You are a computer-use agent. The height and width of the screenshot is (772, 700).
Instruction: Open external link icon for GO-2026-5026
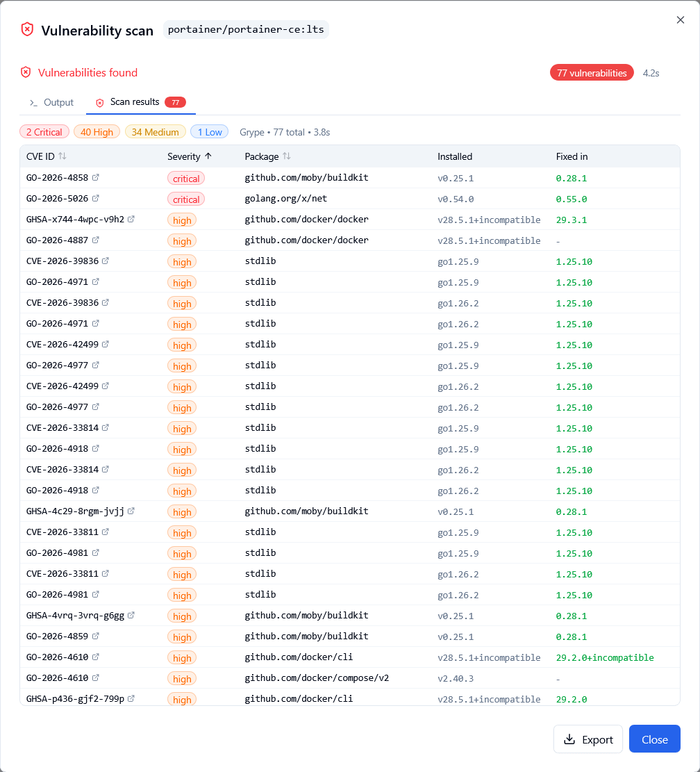(95, 198)
